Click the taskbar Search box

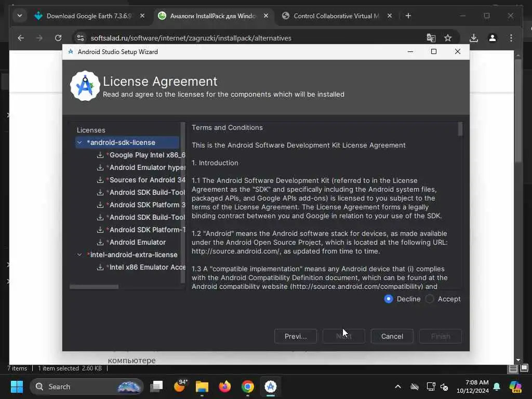click(x=87, y=387)
